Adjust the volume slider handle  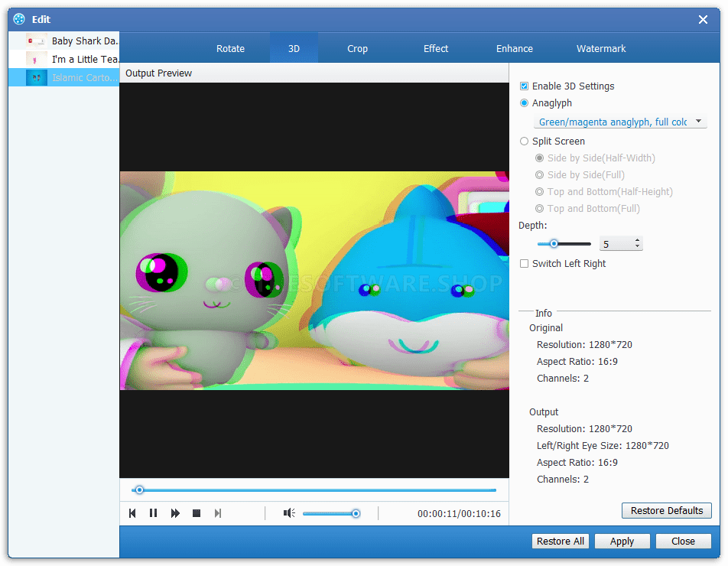point(356,513)
